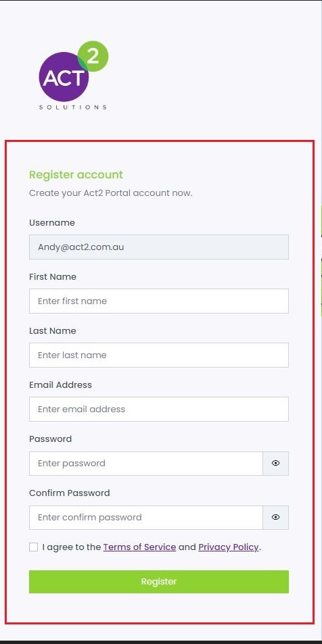The image size is (322, 644).
Task: Click the First Name label
Action: pyautogui.click(x=53, y=277)
